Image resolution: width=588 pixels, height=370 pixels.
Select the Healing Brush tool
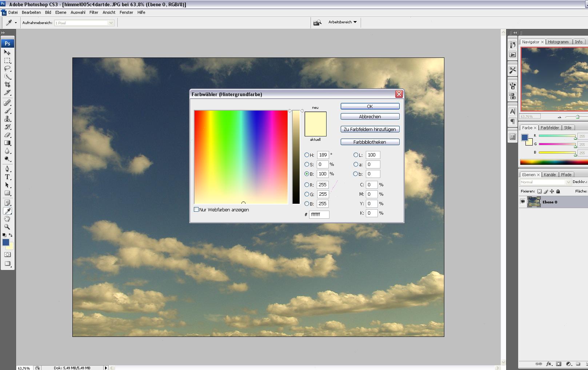click(x=7, y=103)
